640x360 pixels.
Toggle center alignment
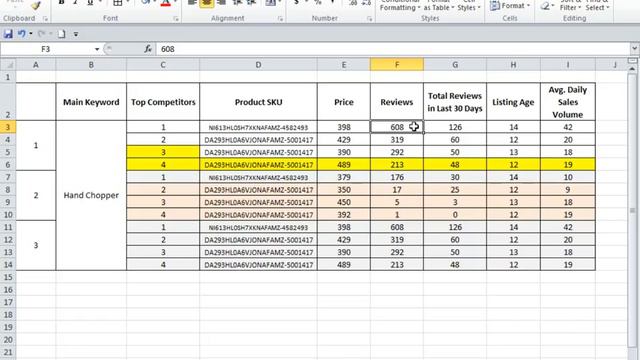(x=207, y=3)
